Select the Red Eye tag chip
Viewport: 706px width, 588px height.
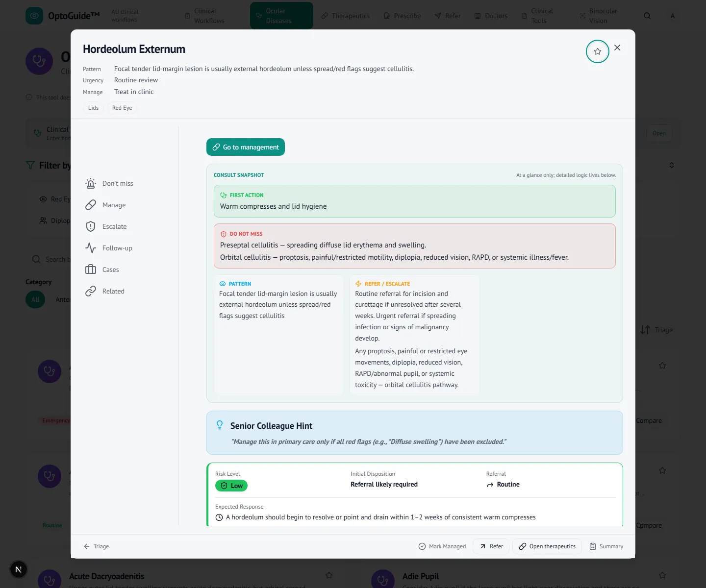[x=122, y=108]
